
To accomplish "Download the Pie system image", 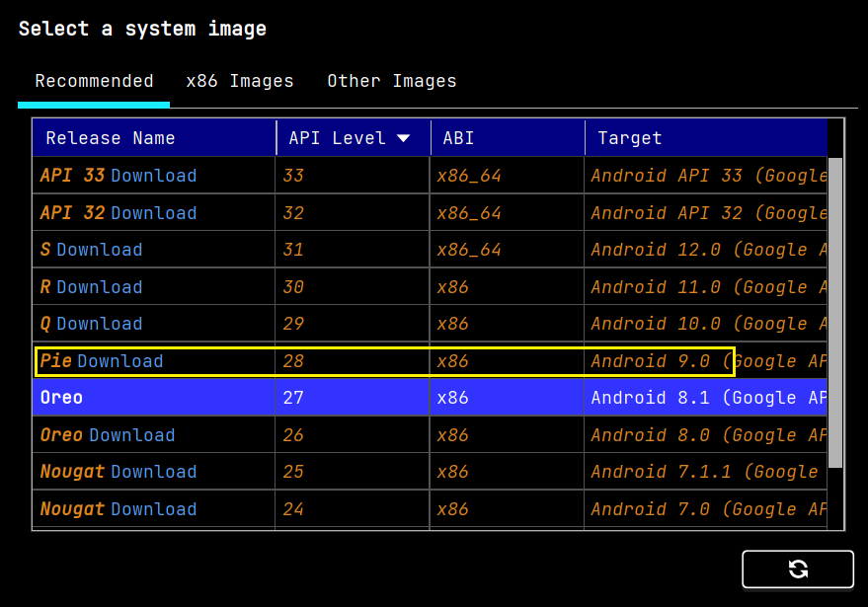I will click(x=120, y=361).
